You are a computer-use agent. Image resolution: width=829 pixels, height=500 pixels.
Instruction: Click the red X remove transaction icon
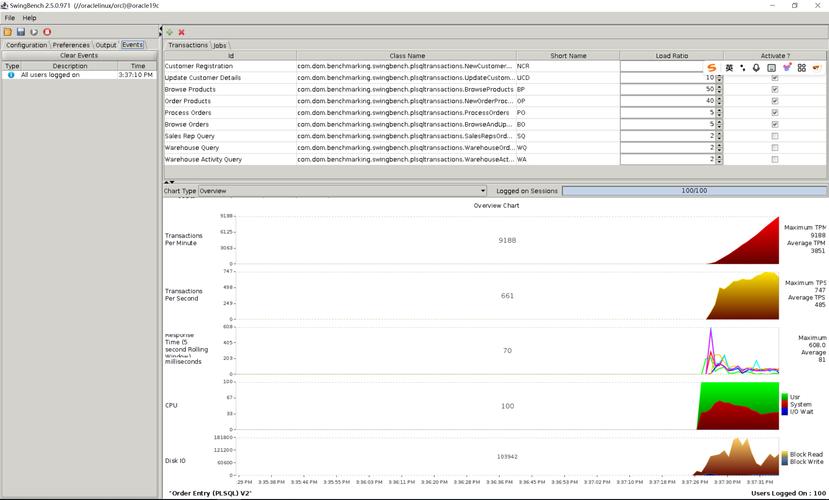[181, 32]
